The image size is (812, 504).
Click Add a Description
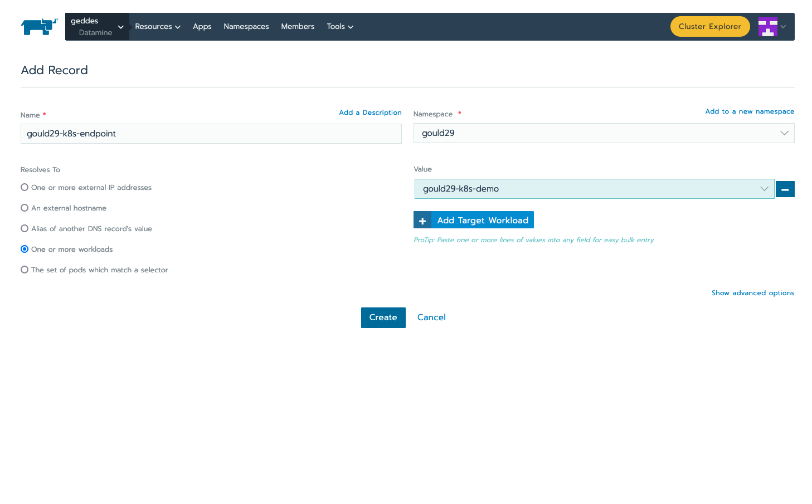tap(370, 112)
